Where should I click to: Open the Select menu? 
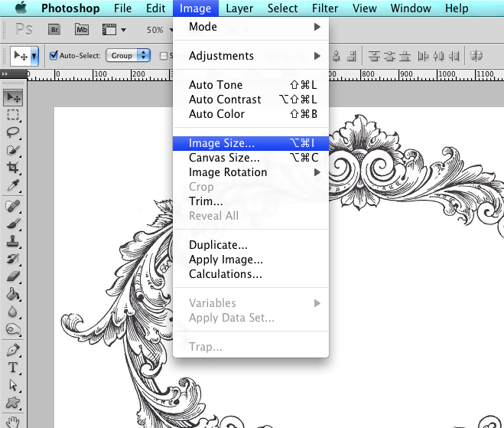(x=282, y=8)
